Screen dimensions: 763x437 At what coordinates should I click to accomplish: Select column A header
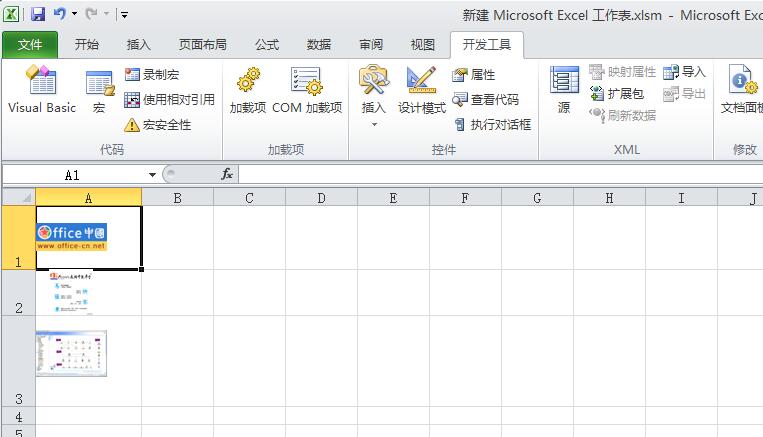tap(89, 198)
